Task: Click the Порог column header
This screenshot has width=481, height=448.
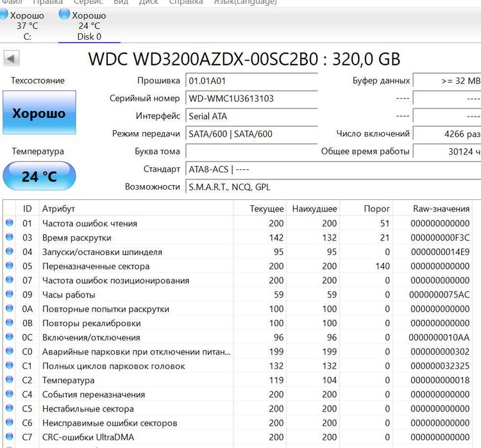Action: pos(366,209)
